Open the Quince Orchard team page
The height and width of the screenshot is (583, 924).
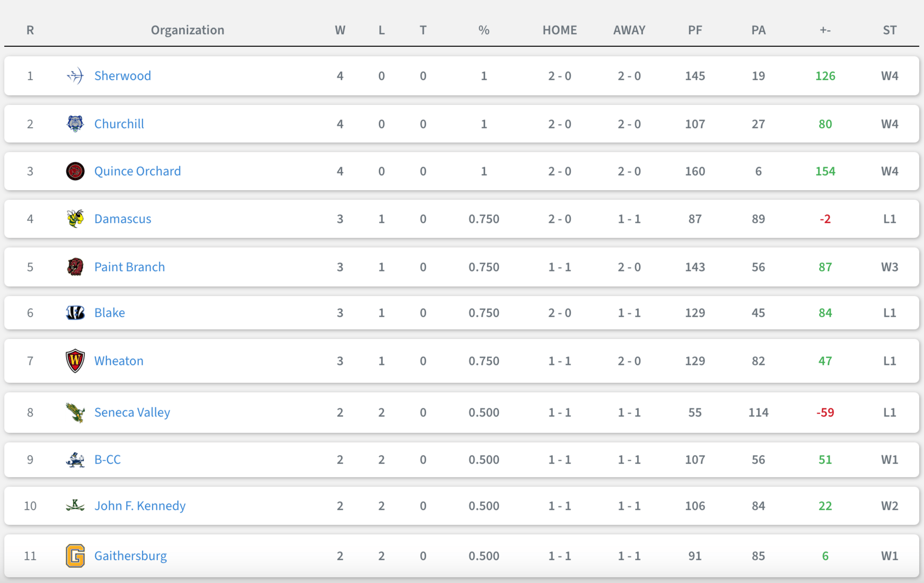coord(138,171)
